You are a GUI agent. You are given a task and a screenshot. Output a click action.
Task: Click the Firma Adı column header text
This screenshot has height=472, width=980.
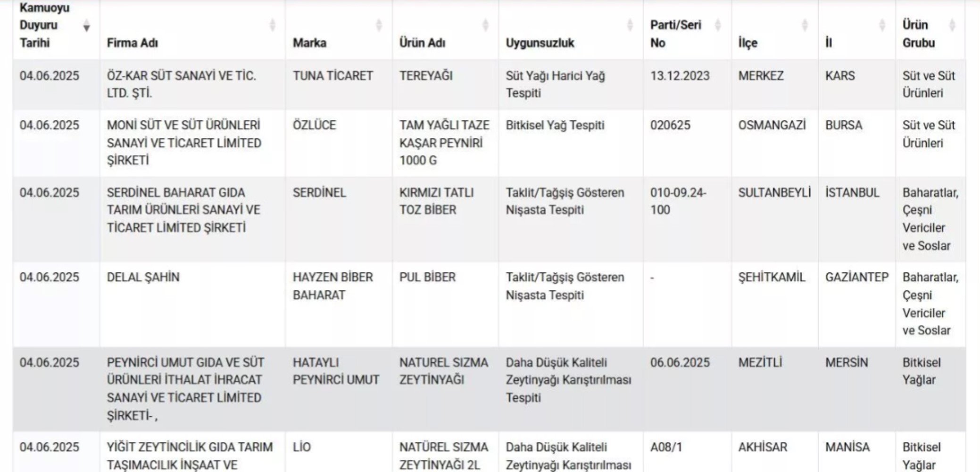click(132, 43)
